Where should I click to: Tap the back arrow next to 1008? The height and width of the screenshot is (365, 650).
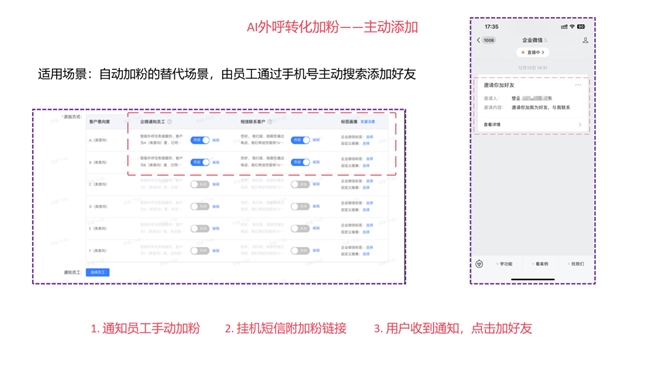478,40
